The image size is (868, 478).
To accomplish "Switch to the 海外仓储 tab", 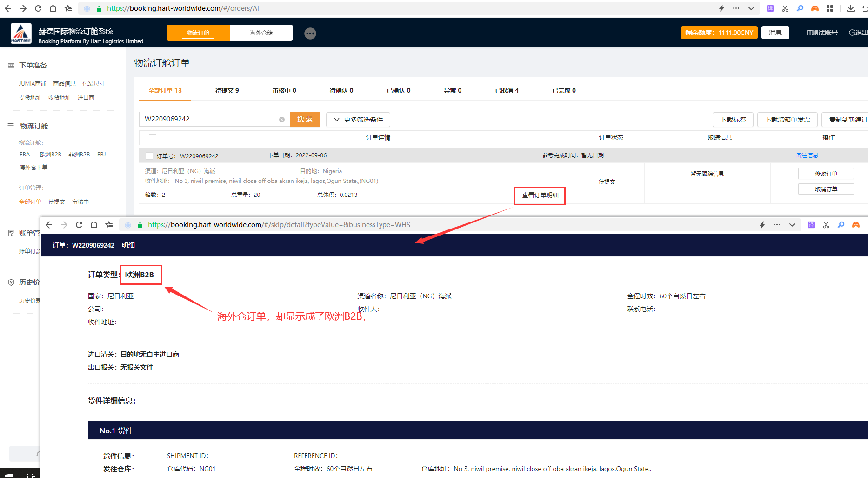I will (261, 33).
